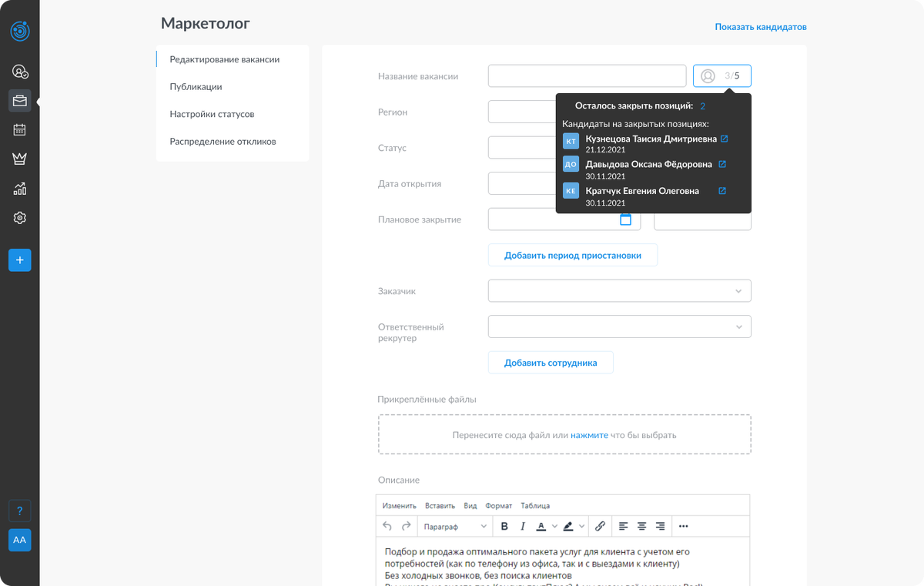Open Кузнецова Таисия profile external link icon
Image resolution: width=924 pixels, height=586 pixels.
tap(724, 139)
